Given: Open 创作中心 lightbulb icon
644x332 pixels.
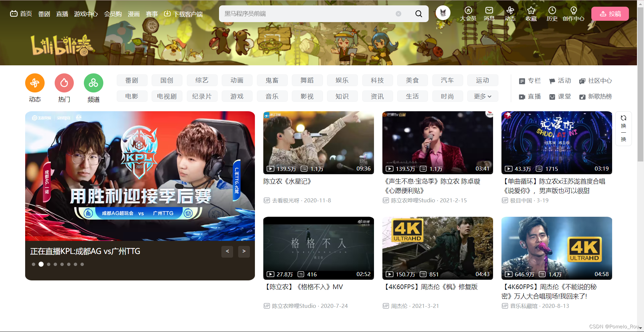Looking at the screenshot, I should [x=574, y=14].
